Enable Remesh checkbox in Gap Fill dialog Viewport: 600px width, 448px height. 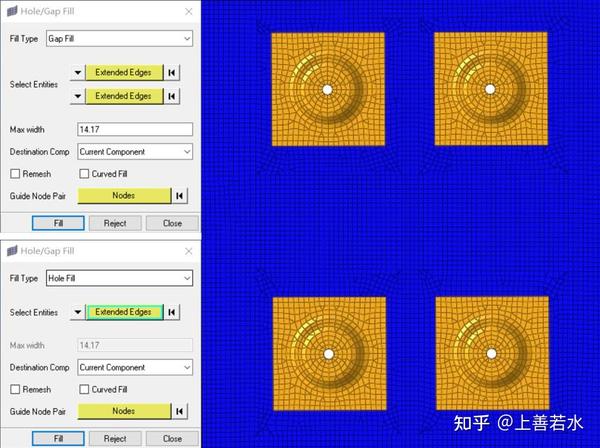(15, 174)
